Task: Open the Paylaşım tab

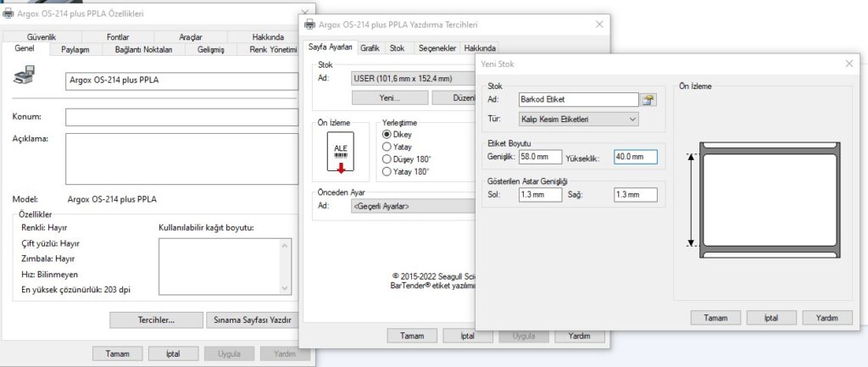Action: tap(75, 49)
